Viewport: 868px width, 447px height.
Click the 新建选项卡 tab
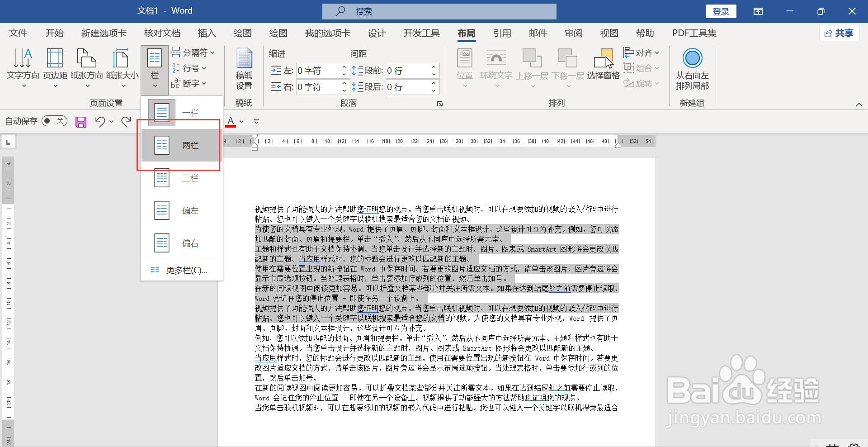tap(104, 33)
